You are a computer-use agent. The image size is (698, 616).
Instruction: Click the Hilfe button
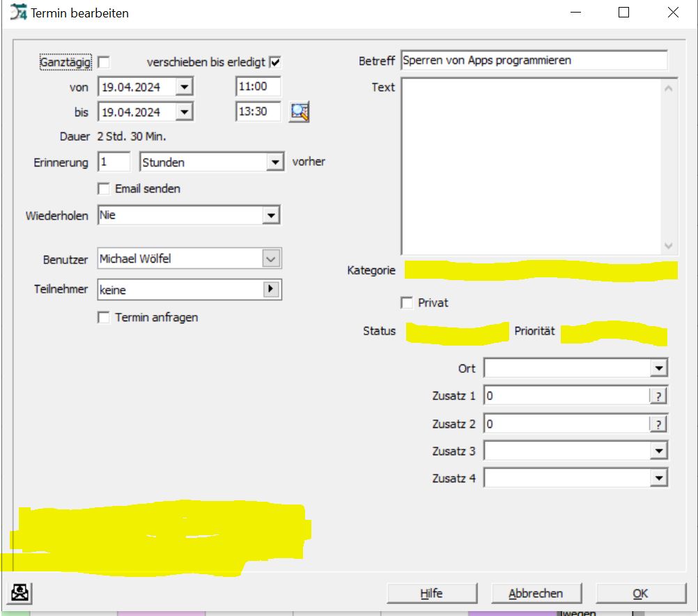click(431, 593)
